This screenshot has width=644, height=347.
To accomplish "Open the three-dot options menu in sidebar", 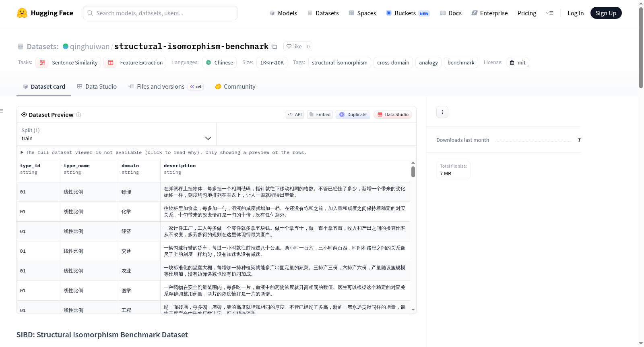I will coord(442,112).
